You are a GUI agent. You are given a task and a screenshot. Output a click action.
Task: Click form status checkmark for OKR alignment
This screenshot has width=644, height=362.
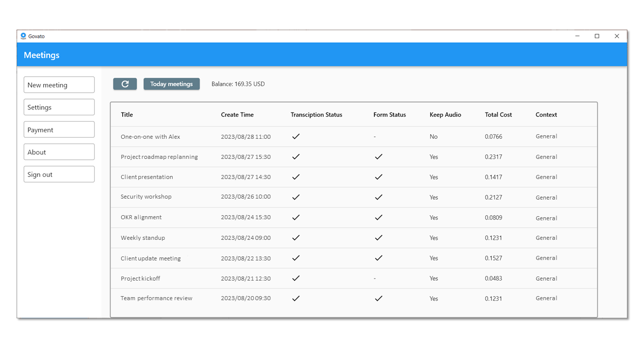(x=378, y=217)
